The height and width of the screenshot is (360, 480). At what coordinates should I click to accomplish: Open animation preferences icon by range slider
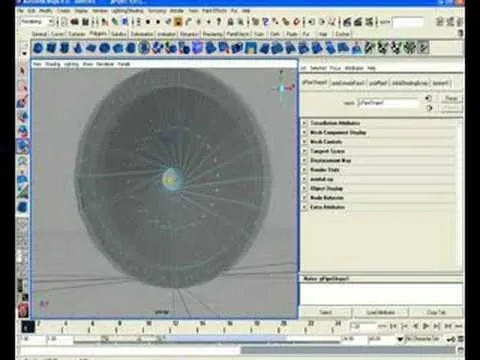[x=460, y=339]
